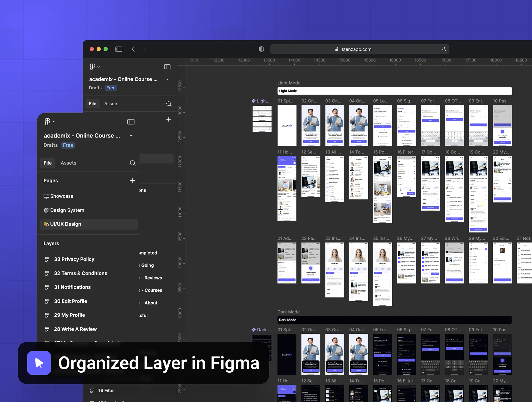Open the Design System page
The width and height of the screenshot is (532, 402).
click(64, 210)
